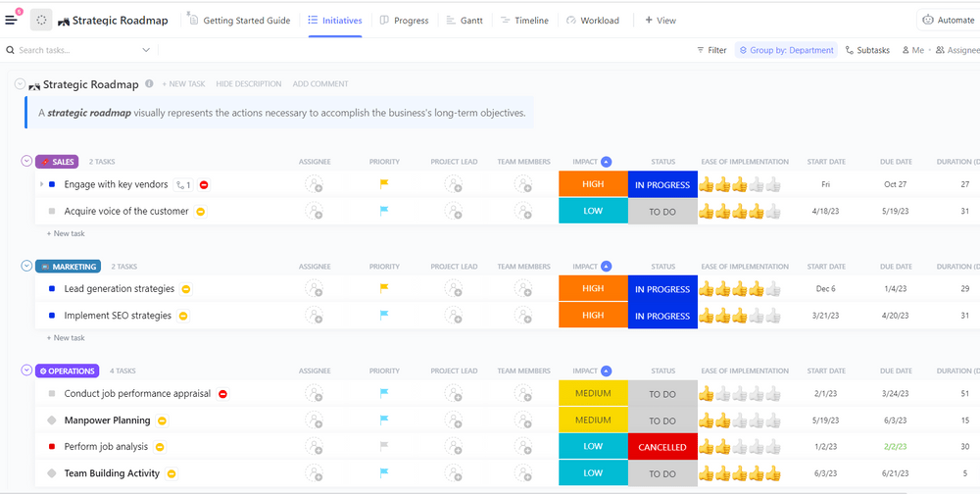
Task: Click New task under the MARKETING group
Action: click(x=68, y=338)
